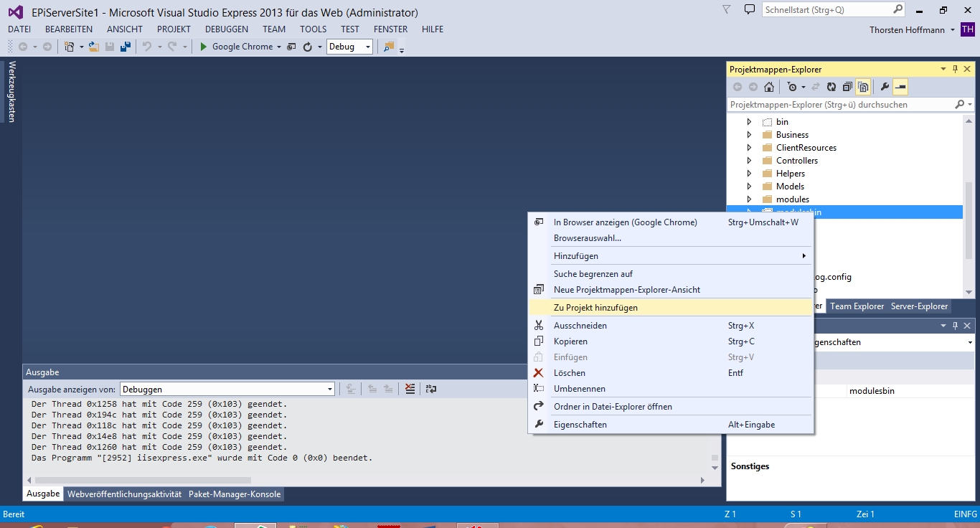Open the Team Explorer tab
This screenshot has height=528, width=980.
point(857,306)
